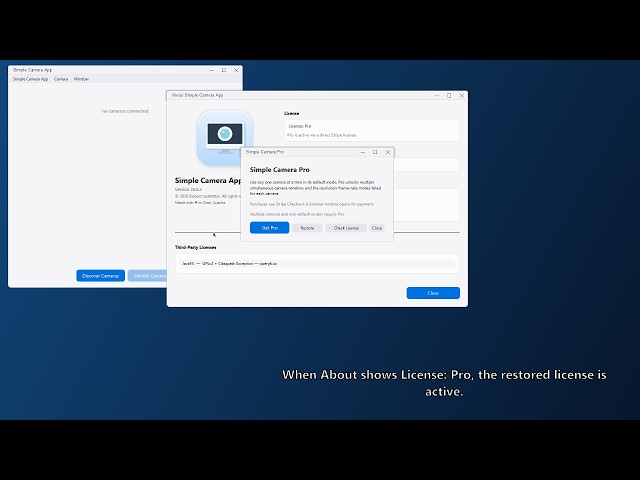Click the gray Close button in the Pro dialog
Viewport: 640px width, 480px height.
tap(377, 228)
